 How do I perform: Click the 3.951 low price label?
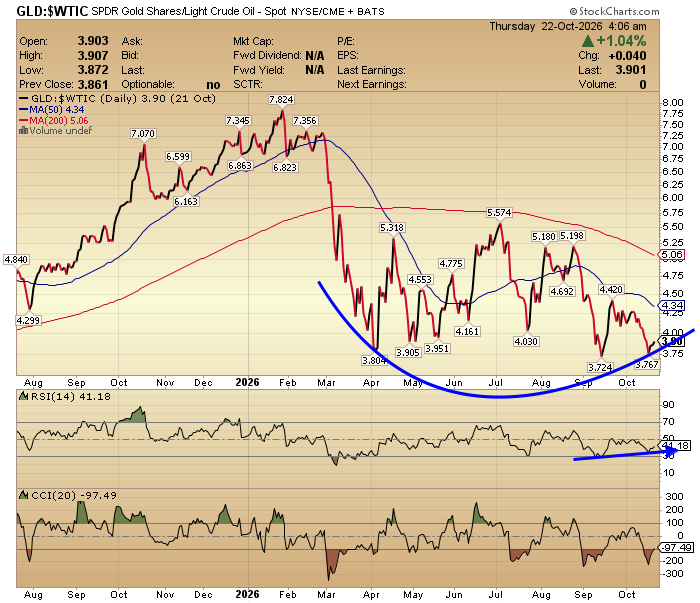[x=437, y=349]
